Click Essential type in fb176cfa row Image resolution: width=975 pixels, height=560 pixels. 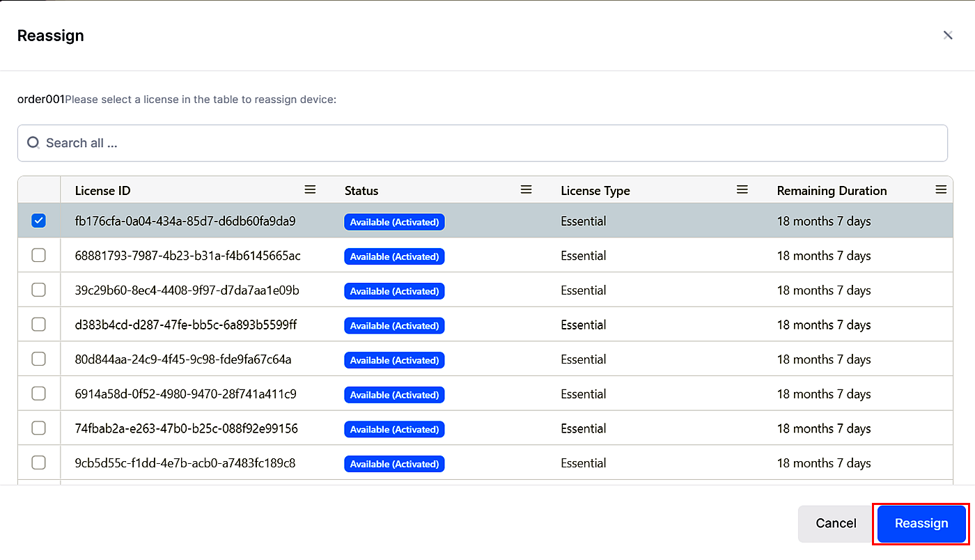pyautogui.click(x=584, y=221)
